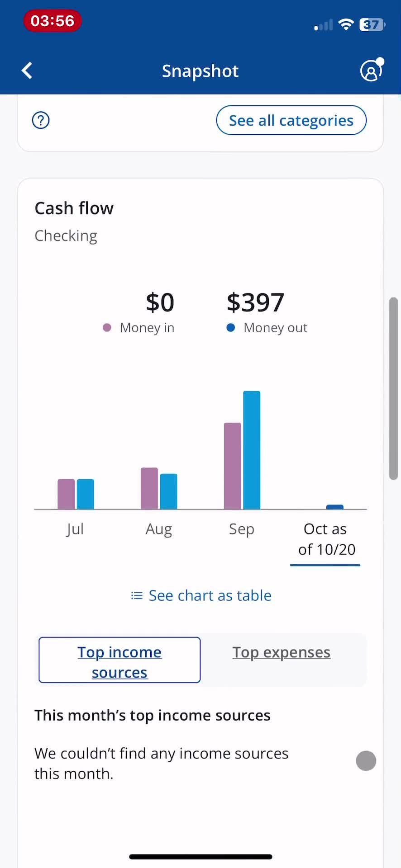Tap the Wi-Fi status icon

pyautogui.click(x=346, y=25)
